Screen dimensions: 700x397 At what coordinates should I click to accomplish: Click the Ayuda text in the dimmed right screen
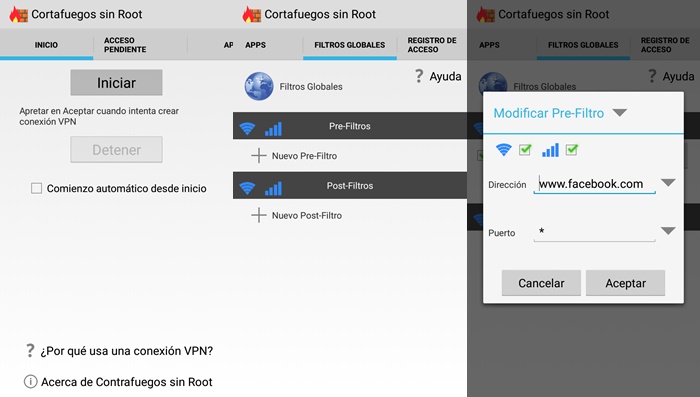679,76
